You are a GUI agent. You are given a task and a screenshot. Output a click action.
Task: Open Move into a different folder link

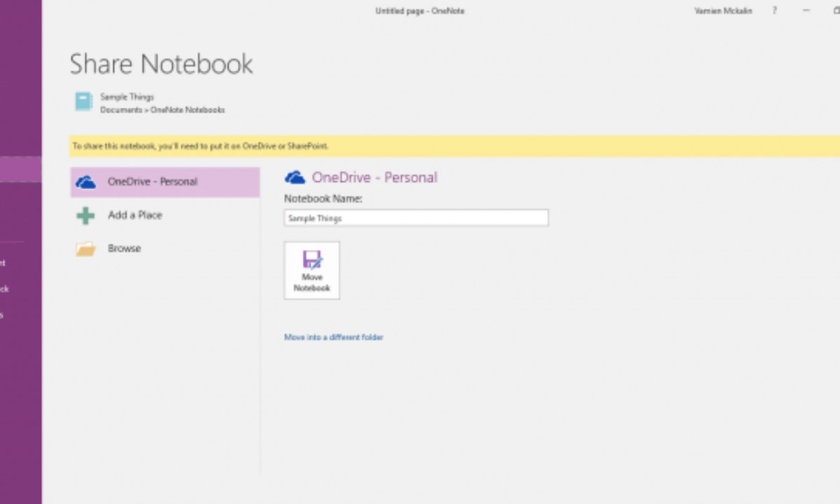point(334,337)
